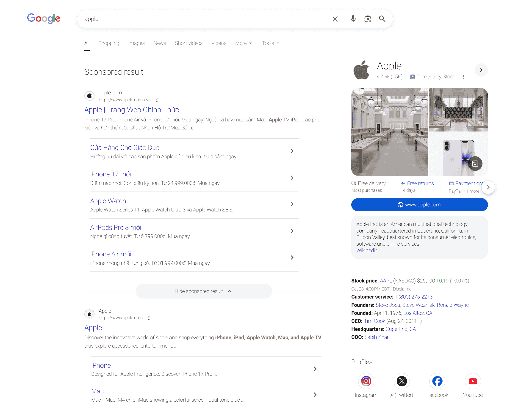Expand the More search filters dropdown
532x411 pixels.
[x=243, y=43]
